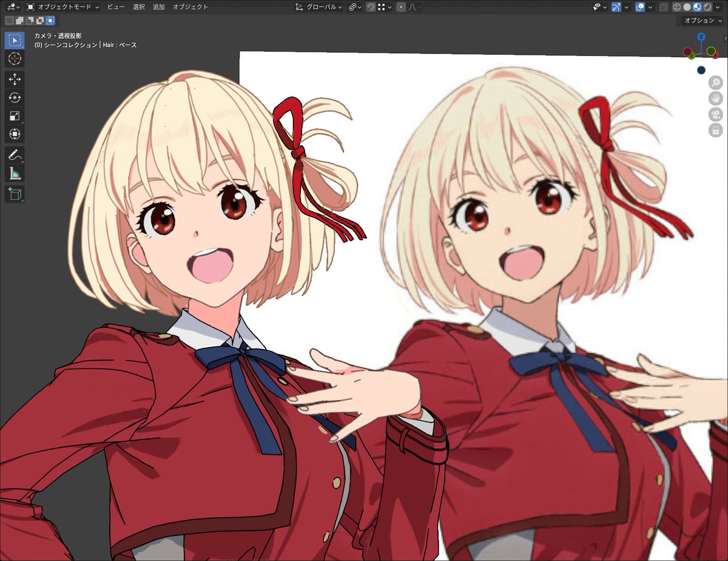Click the pan view hand button
The height and width of the screenshot is (561, 728).
(x=716, y=98)
